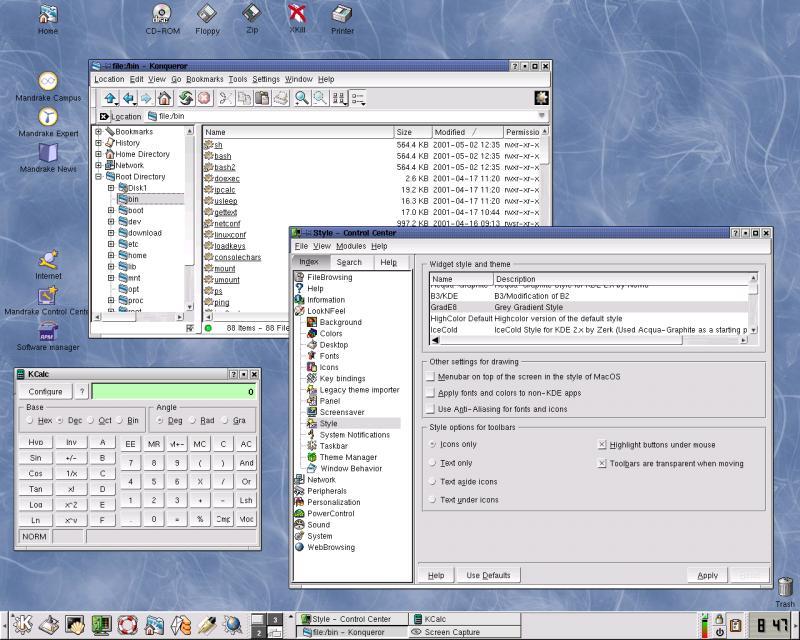Viewport: 800px width, 640px height.
Task: Collapse the Root Directory tree node
Action: [x=98, y=177]
